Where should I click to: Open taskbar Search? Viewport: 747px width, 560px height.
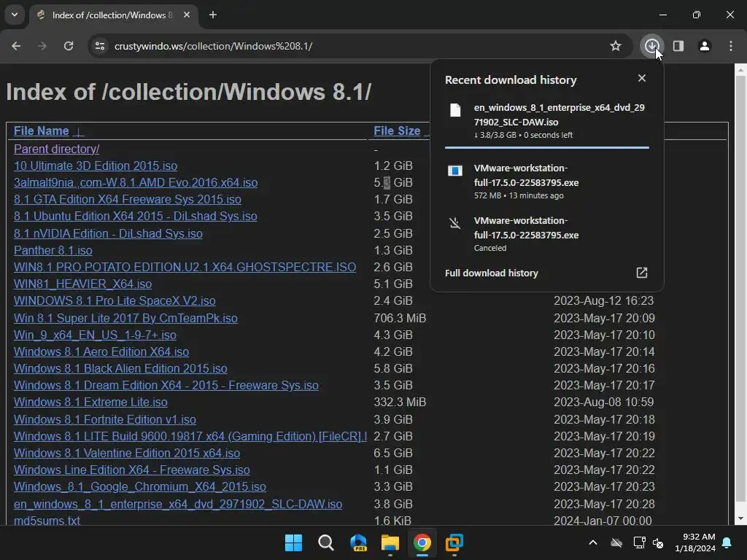(326, 542)
